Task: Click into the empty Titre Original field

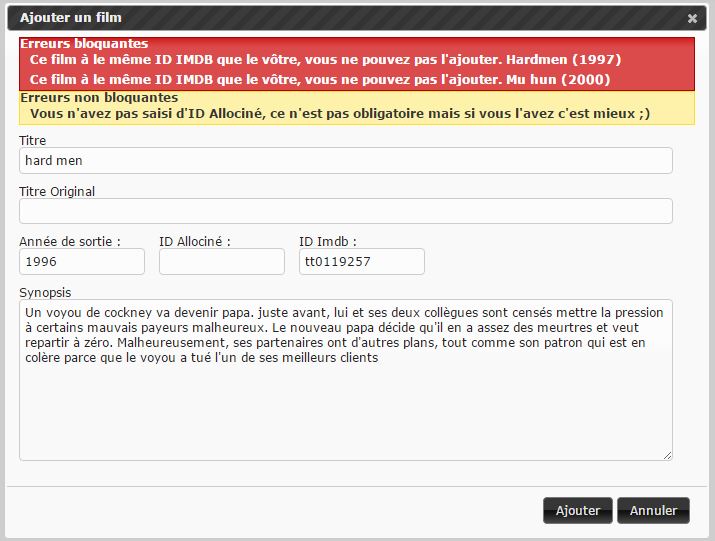Action: [345, 211]
